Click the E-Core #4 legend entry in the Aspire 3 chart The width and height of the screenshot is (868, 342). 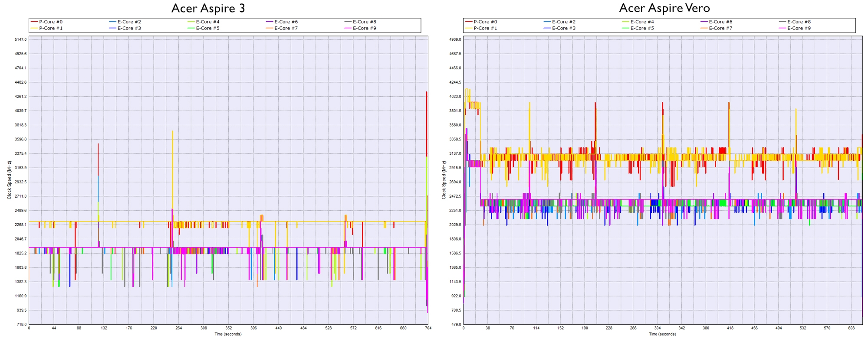coord(204,22)
